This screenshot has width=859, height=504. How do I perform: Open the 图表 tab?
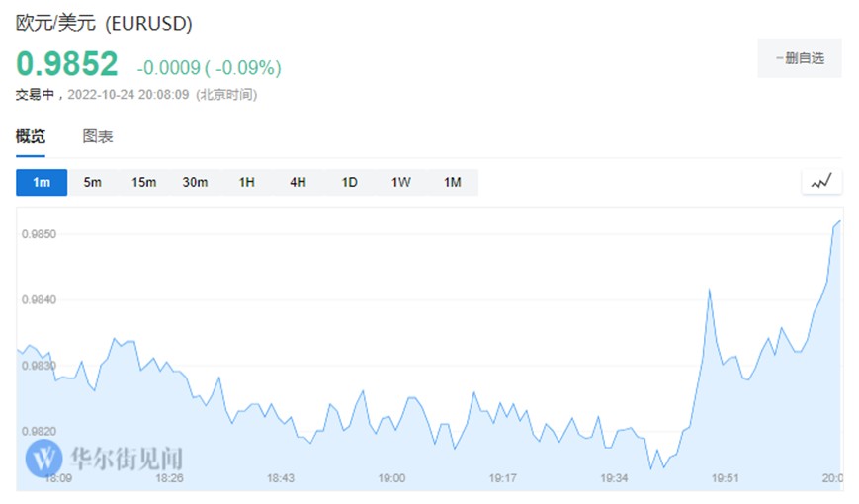tap(98, 137)
